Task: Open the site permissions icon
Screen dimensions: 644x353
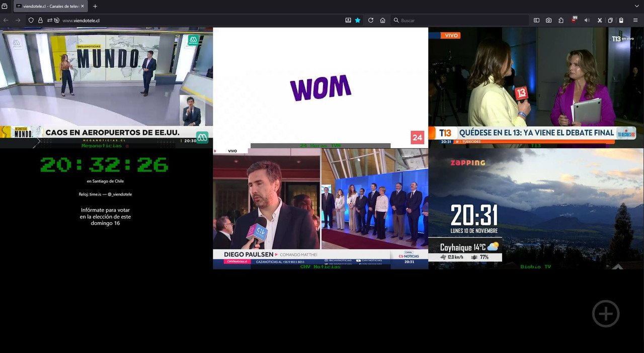Action: tap(49, 20)
